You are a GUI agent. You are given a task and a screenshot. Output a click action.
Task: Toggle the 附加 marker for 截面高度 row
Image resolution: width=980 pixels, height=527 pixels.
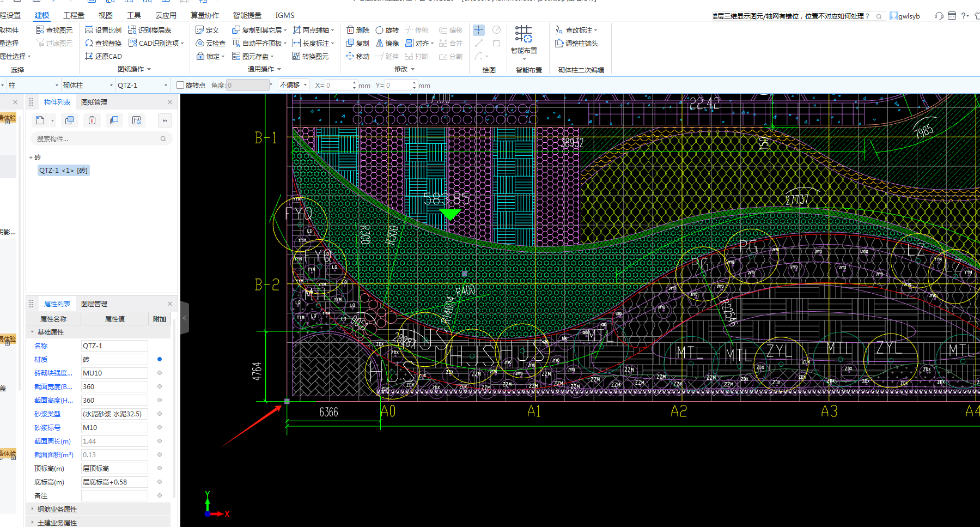(160, 400)
